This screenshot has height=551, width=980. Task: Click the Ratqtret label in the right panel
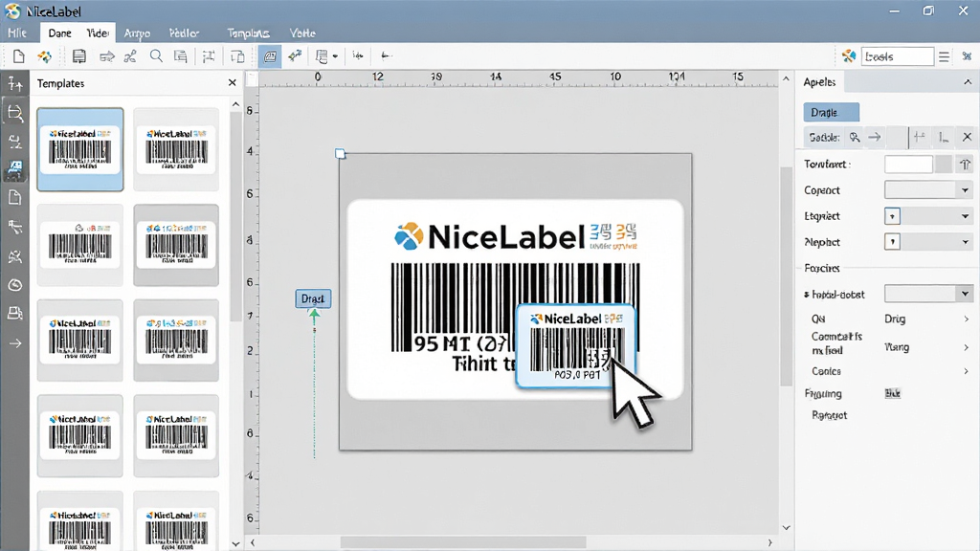(x=830, y=415)
